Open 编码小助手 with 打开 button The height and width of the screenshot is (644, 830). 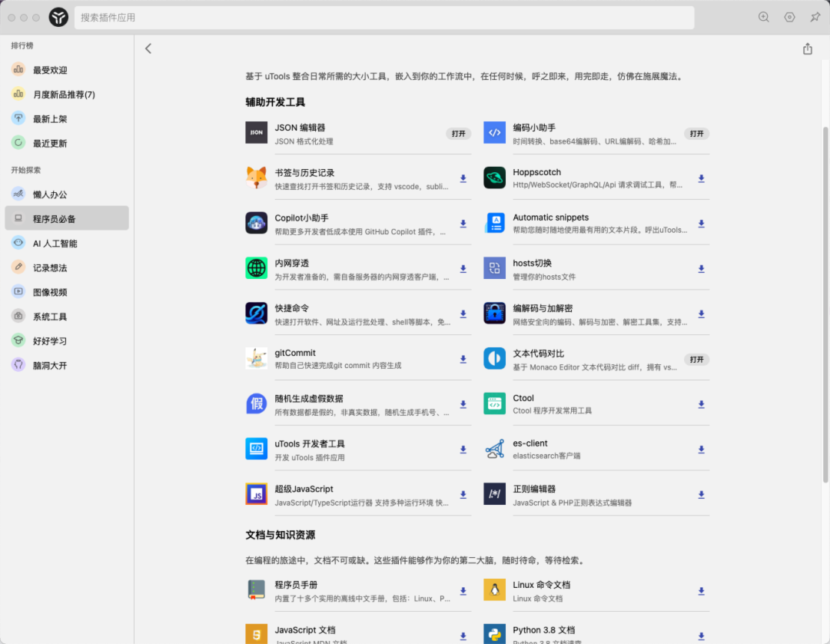(x=696, y=134)
